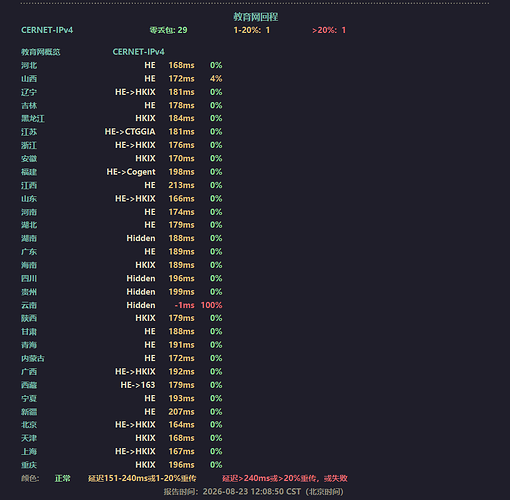This screenshot has height=500, width=510.
Task: Select the 云南 row label
Action: pos(29,305)
